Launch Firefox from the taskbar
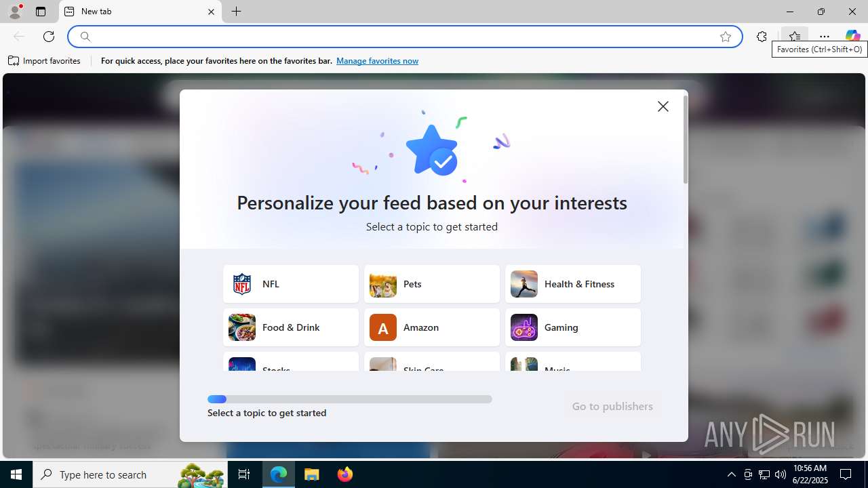Image resolution: width=868 pixels, height=488 pixels. pyautogui.click(x=345, y=474)
